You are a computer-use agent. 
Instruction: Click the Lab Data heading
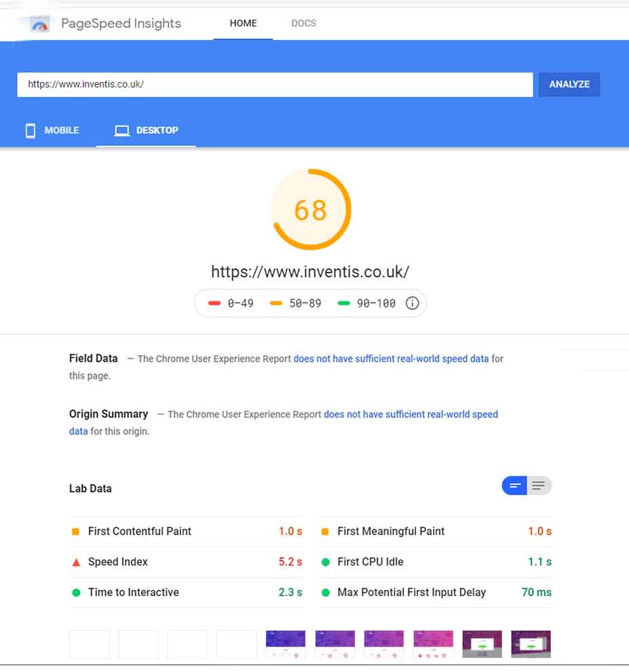point(90,489)
